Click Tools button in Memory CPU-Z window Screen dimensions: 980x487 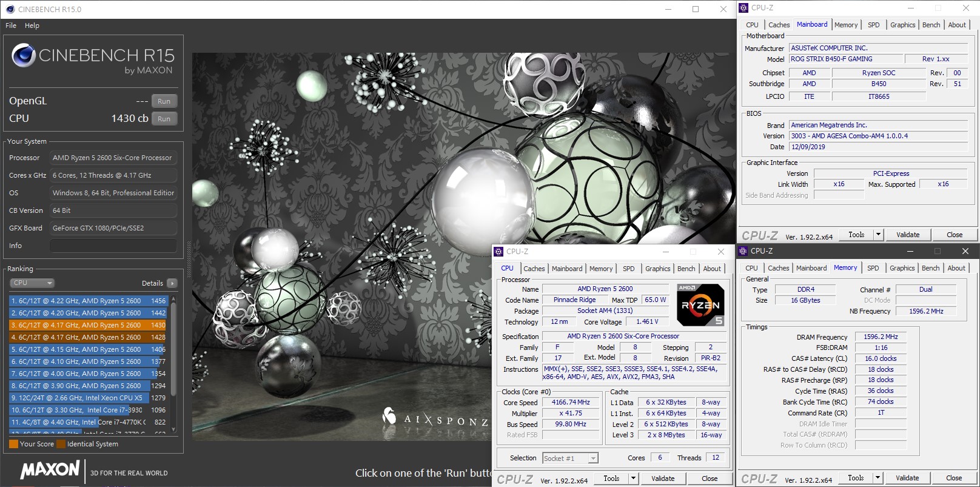click(x=856, y=478)
